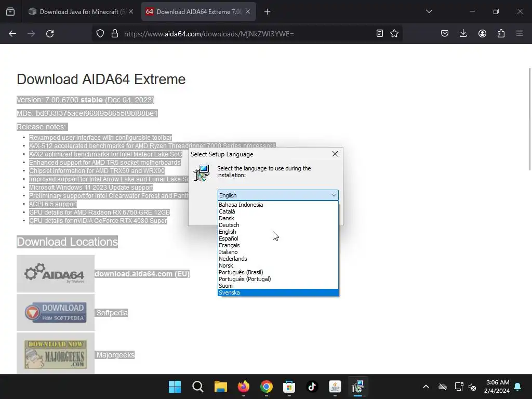Click the AIDA64 logo download image
Screen dimensions: 532x399
(x=56, y=274)
